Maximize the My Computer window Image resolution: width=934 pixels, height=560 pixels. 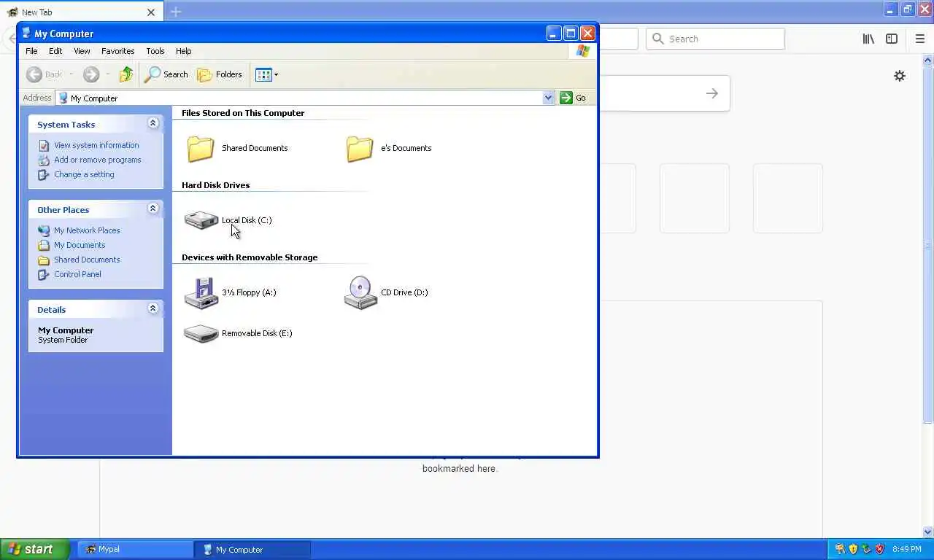[571, 33]
